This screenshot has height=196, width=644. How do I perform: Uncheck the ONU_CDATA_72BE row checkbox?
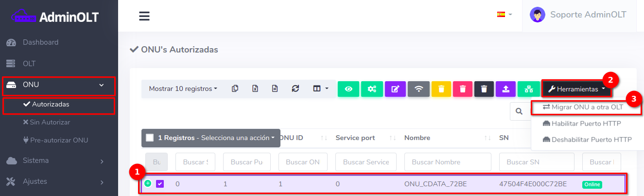coord(160,184)
